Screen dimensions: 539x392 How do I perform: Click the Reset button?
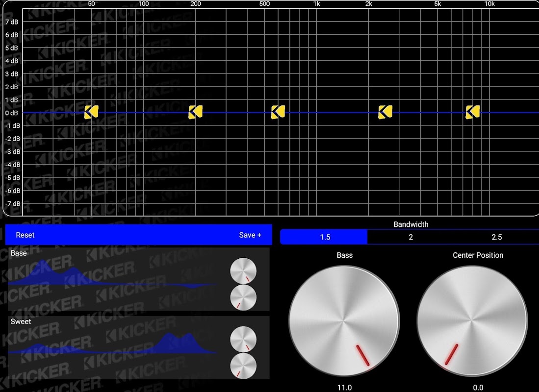25,235
